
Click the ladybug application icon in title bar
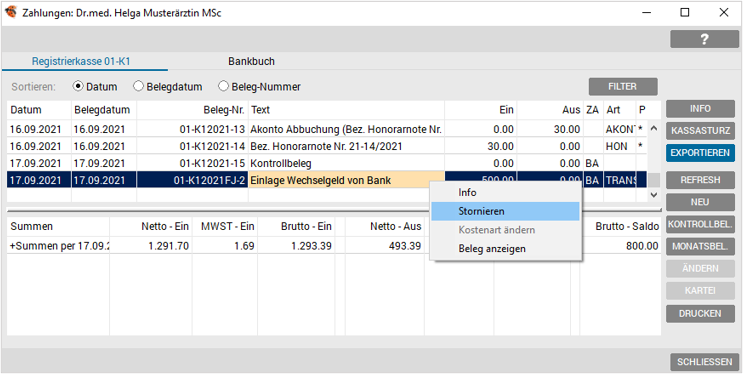10,12
